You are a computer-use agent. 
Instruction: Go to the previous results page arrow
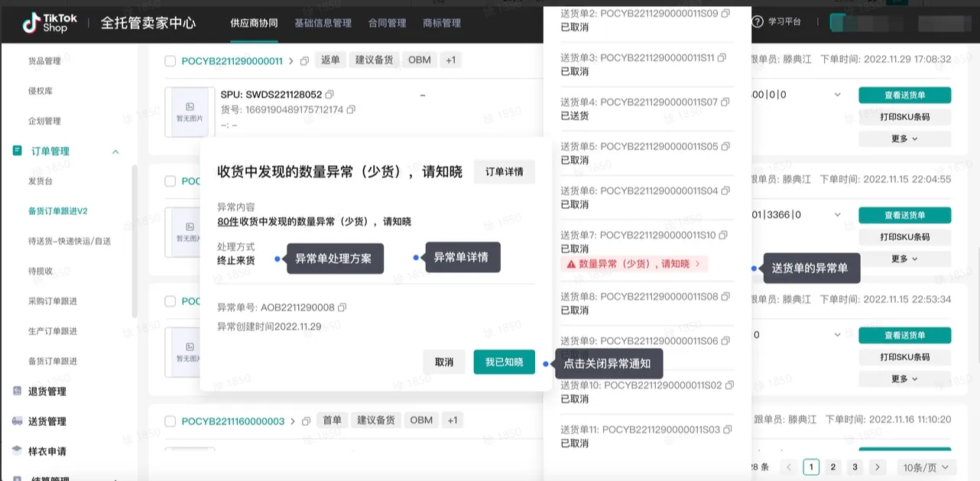coord(788,466)
